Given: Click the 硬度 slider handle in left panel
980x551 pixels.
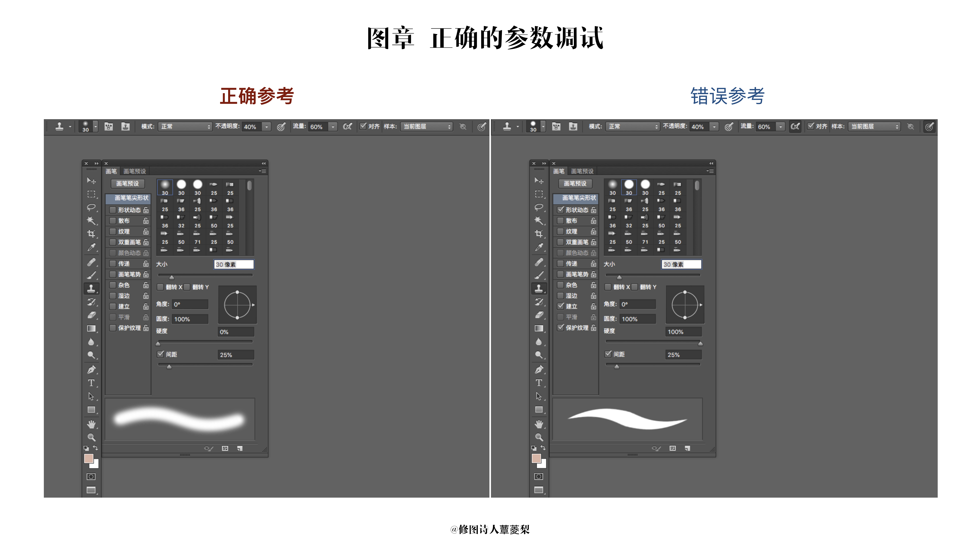Looking at the screenshot, I should pos(158,343).
